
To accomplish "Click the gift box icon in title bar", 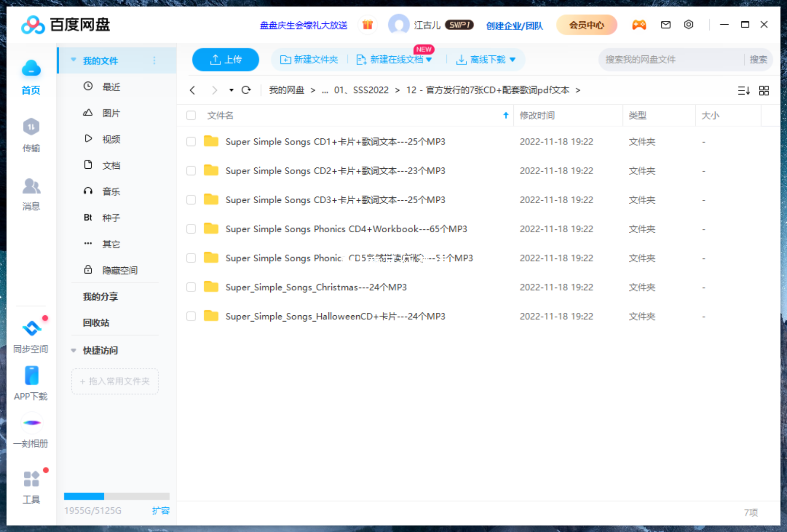I will click(x=368, y=25).
